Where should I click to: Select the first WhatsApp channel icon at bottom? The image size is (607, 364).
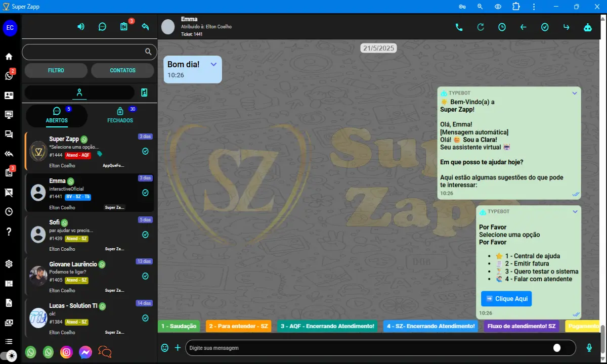31,352
